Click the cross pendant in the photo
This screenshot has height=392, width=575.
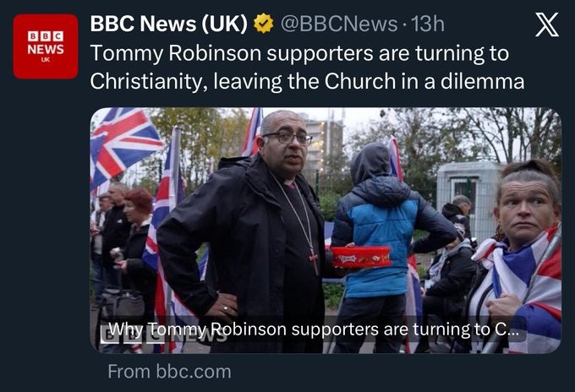point(315,261)
